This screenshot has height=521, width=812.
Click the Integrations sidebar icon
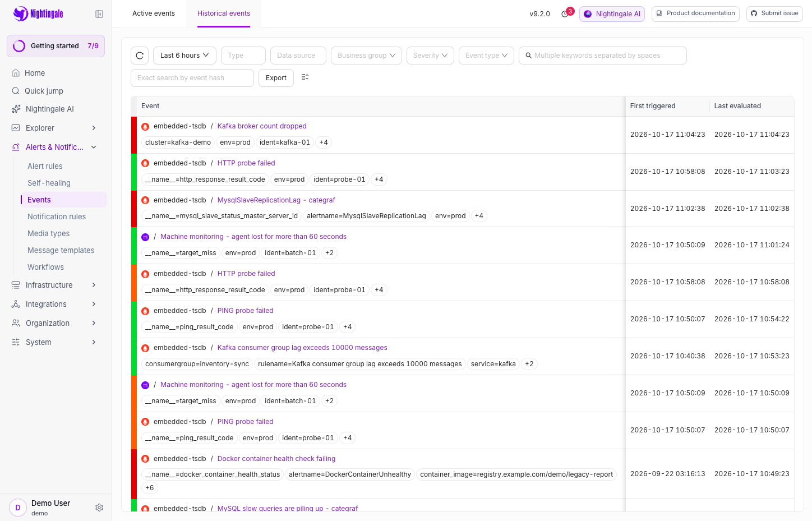(x=16, y=304)
